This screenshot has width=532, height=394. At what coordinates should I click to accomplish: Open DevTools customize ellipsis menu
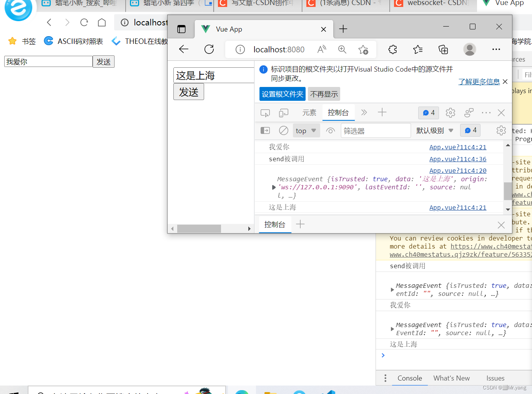pos(486,113)
